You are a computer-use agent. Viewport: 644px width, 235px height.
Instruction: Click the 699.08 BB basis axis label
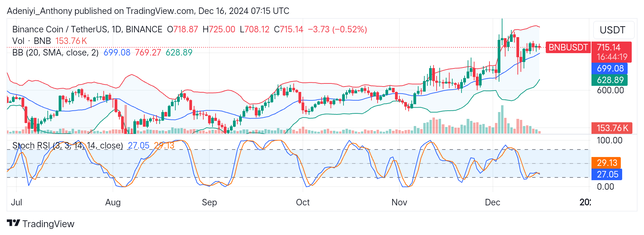point(610,68)
